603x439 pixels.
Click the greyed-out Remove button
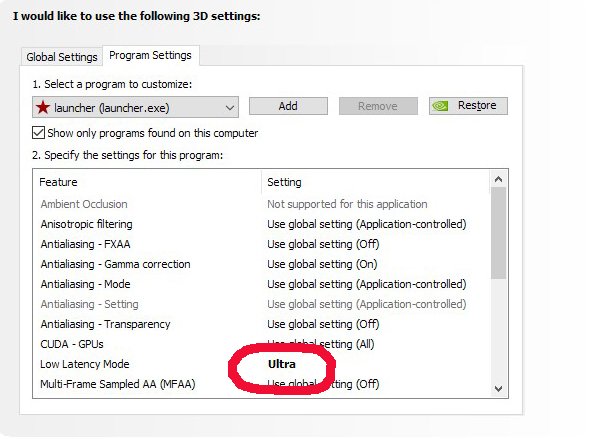point(378,106)
